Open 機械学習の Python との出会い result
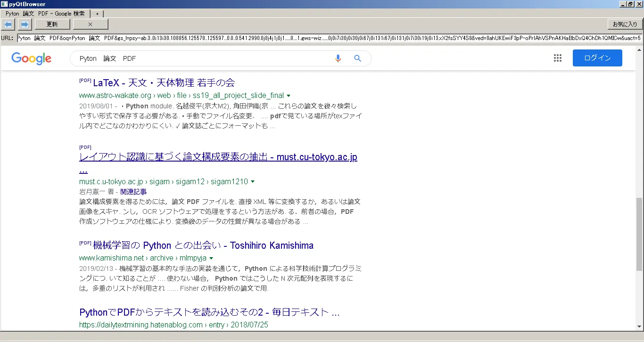Screen dimensions: 644x342 coord(203,245)
